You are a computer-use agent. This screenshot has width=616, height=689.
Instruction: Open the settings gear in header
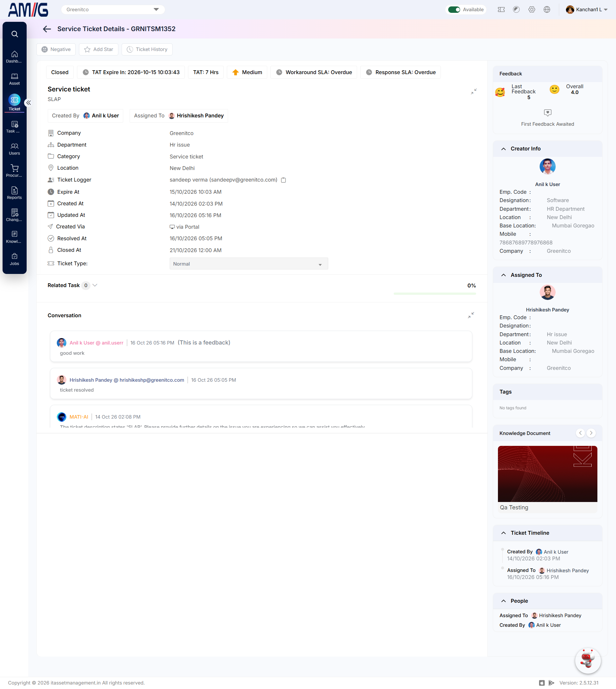tap(532, 10)
